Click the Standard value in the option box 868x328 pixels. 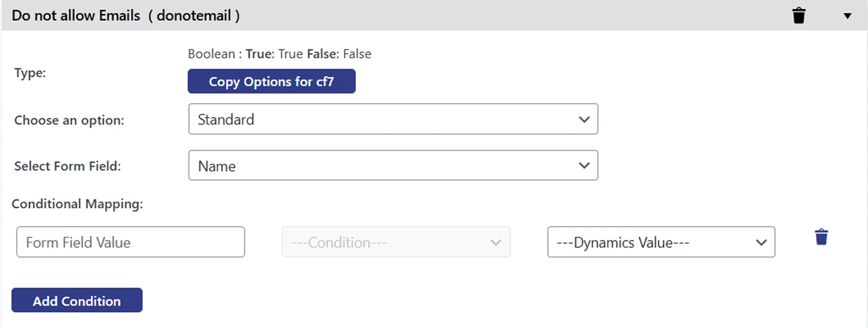point(225,119)
